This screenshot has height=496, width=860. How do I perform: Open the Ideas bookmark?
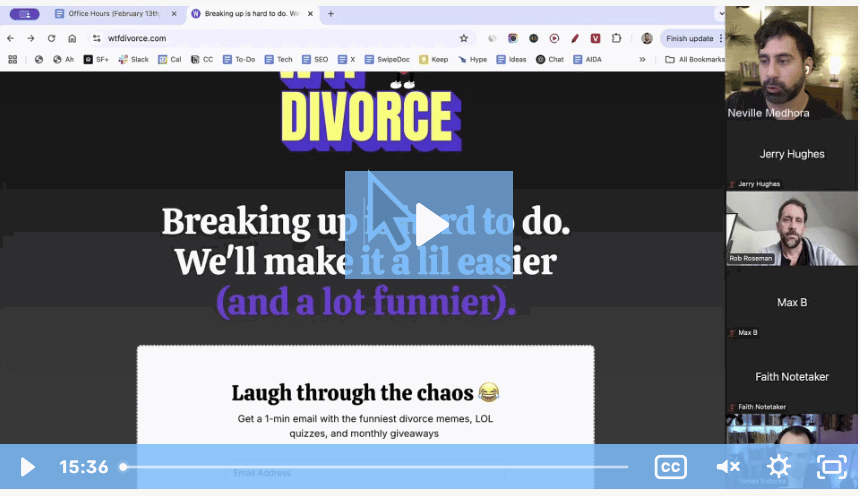click(511, 59)
